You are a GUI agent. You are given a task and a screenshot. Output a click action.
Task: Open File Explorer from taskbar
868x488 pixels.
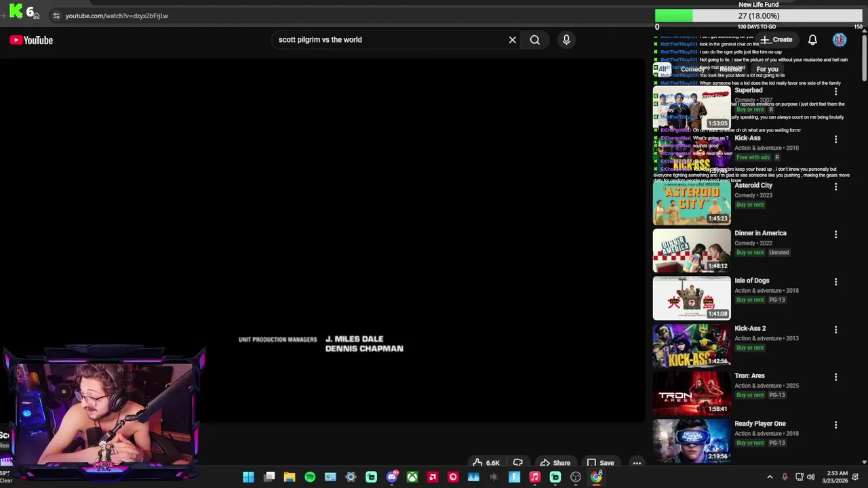[290, 477]
